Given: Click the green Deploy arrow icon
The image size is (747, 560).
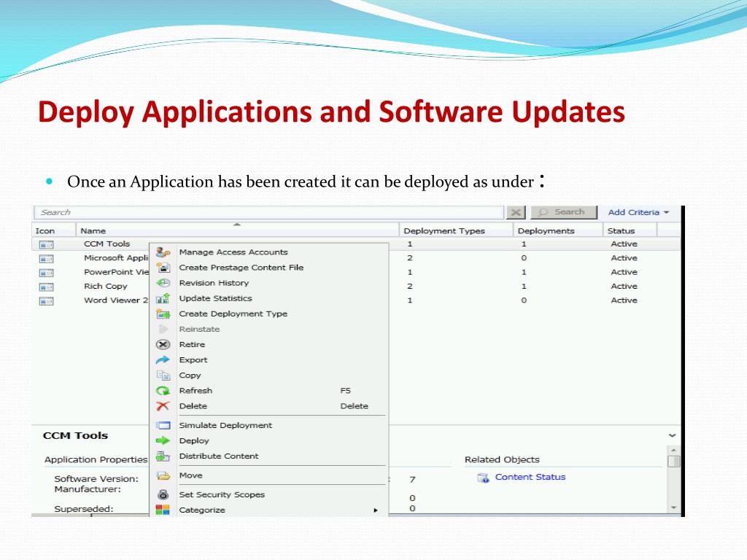Looking at the screenshot, I should tap(163, 441).
